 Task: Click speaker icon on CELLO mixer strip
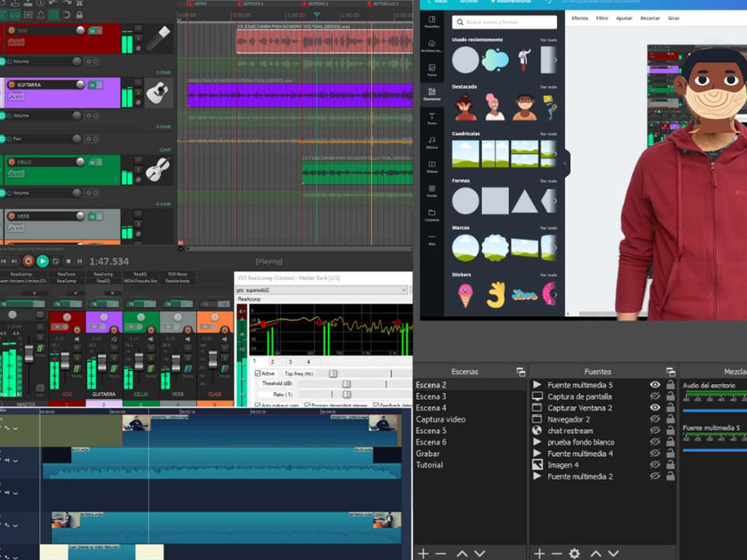(151, 338)
